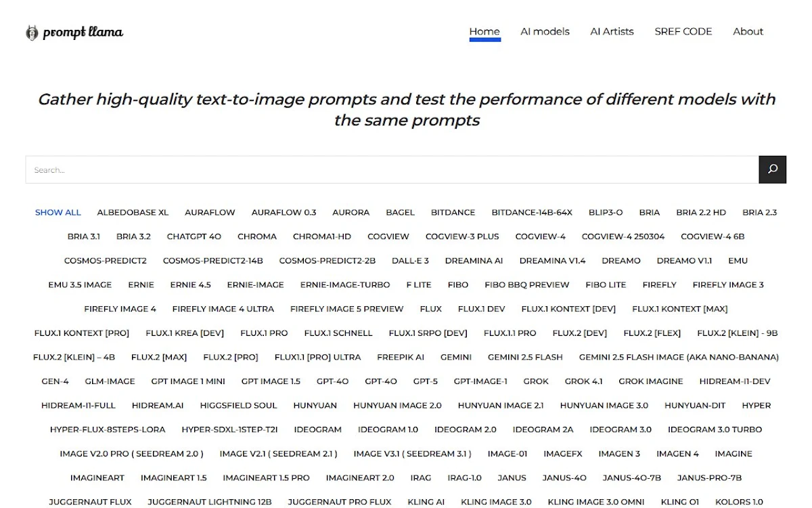Click the search magnifier button
812x508 pixels.
tap(772, 169)
